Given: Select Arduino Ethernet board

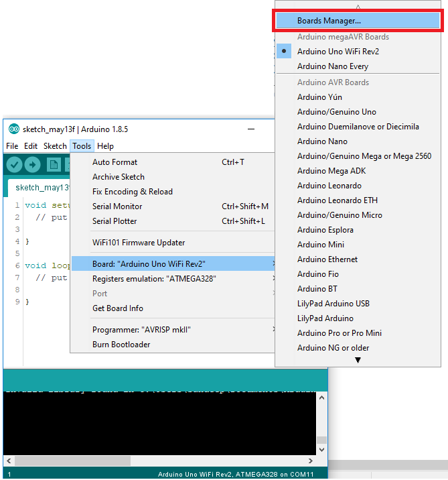Looking at the screenshot, I should (x=358, y=259).
